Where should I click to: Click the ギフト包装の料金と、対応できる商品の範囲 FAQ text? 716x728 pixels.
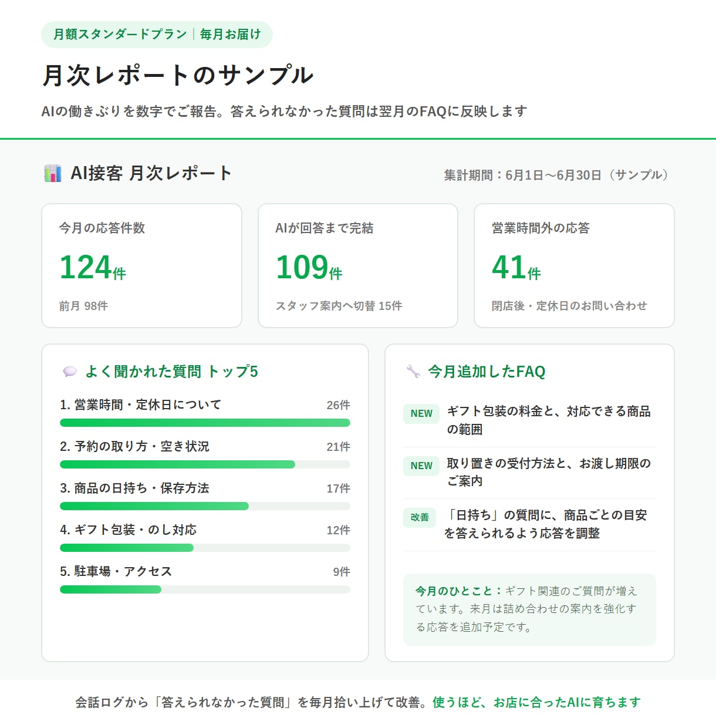549,420
